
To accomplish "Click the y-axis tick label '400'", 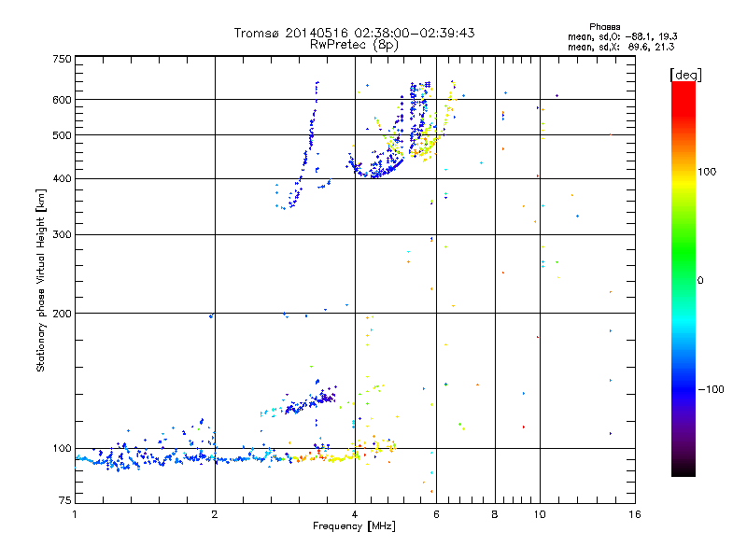I will point(62,178).
